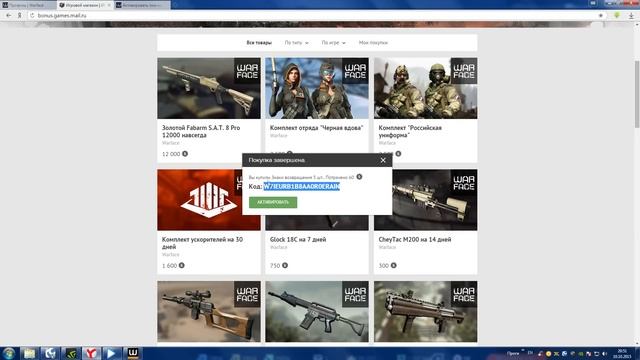Open the Warface 'W' taskbar icon
Screen dimensions: 640x360
pyautogui.click(x=133, y=353)
